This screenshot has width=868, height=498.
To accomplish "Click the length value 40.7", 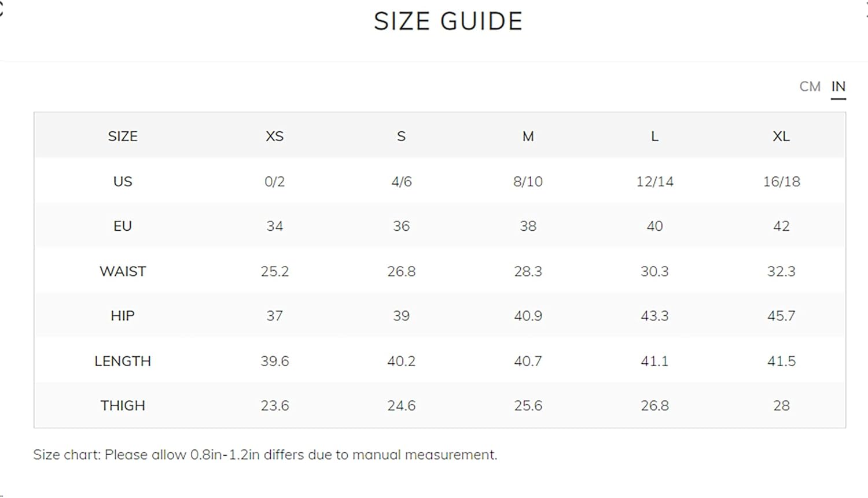I will point(528,361).
